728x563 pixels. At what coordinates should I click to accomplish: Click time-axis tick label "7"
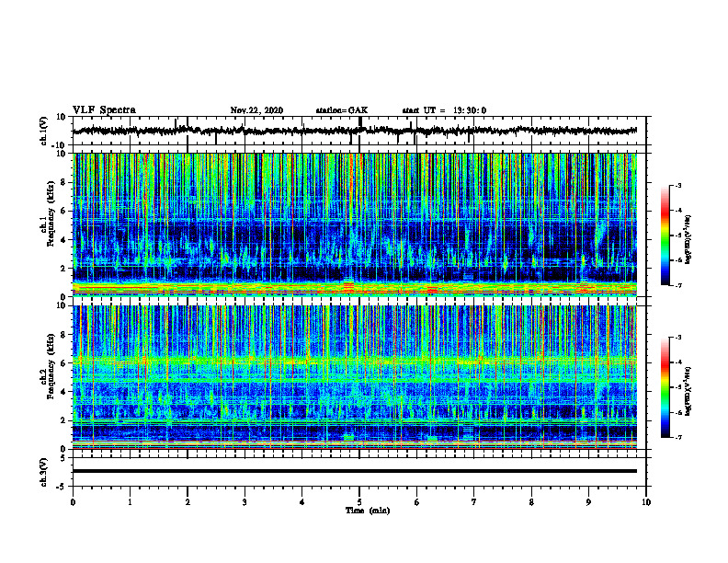click(x=474, y=502)
